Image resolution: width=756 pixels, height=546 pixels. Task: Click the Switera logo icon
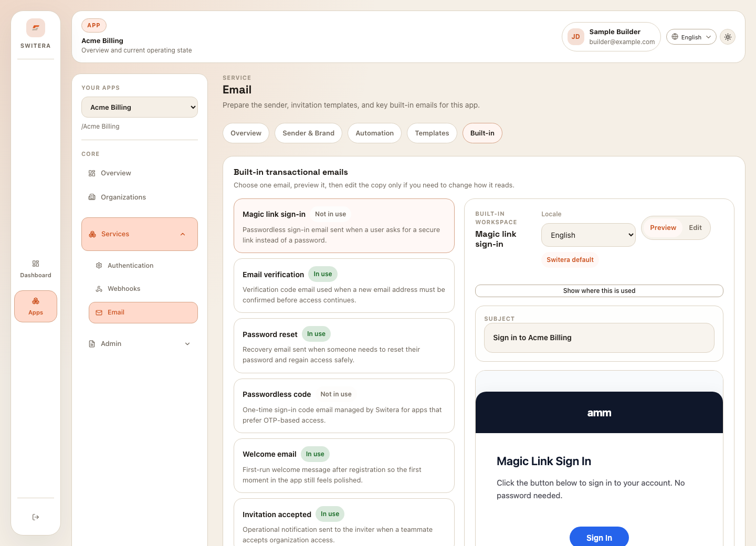point(36,28)
